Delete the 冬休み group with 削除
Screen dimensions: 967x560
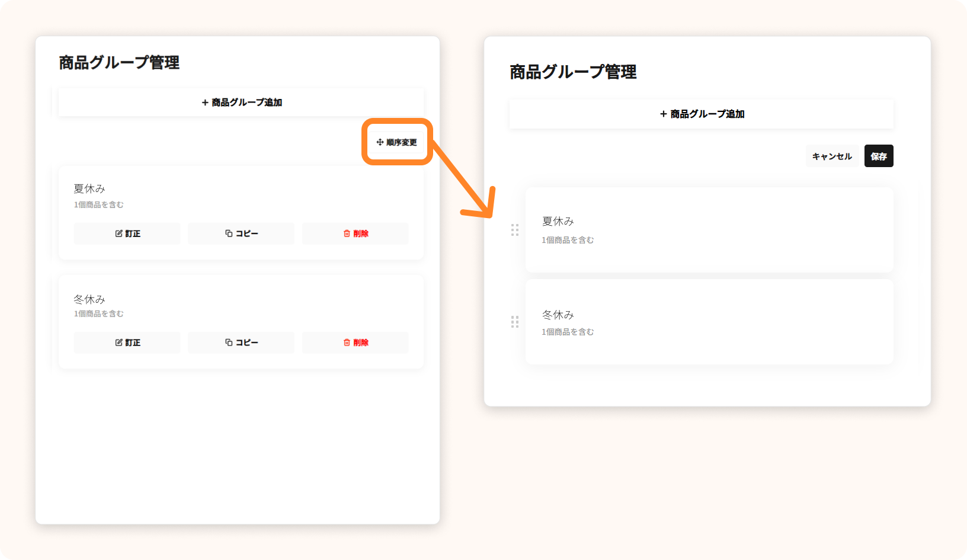tap(356, 343)
